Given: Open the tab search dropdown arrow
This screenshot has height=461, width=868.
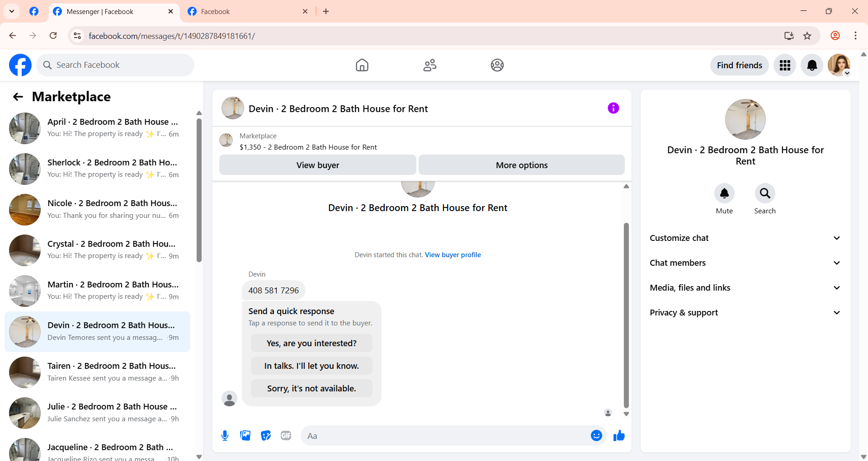Looking at the screenshot, I should point(12,11).
